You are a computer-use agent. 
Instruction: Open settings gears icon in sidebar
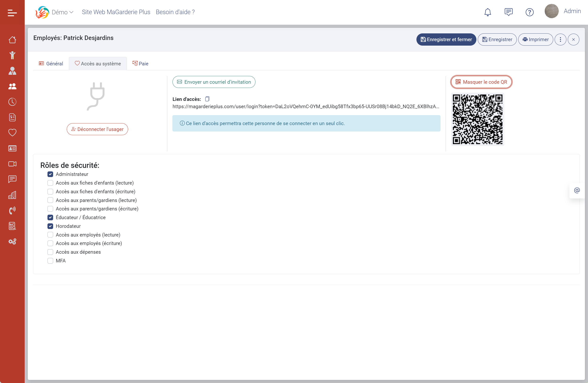(x=12, y=241)
